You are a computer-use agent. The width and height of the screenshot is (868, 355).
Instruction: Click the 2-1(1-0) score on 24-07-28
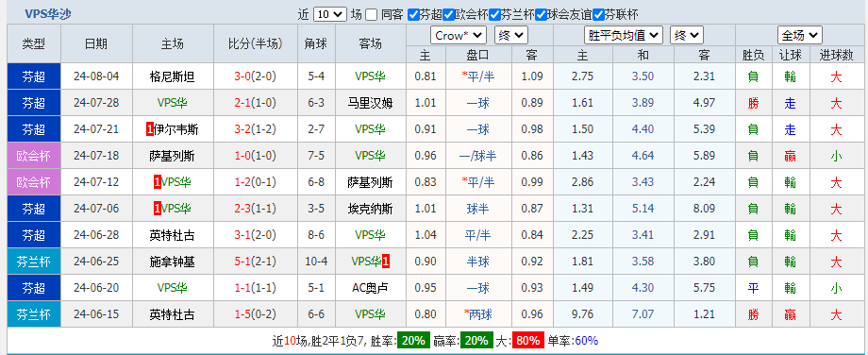[255, 103]
